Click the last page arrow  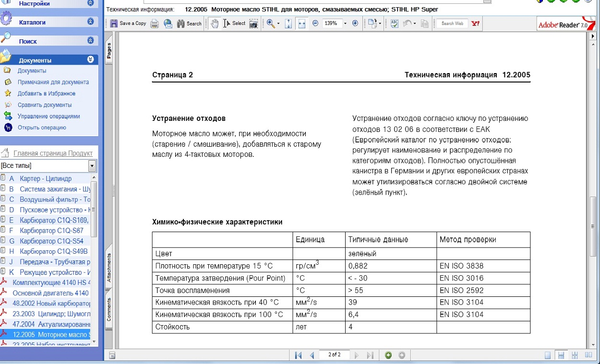click(370, 355)
